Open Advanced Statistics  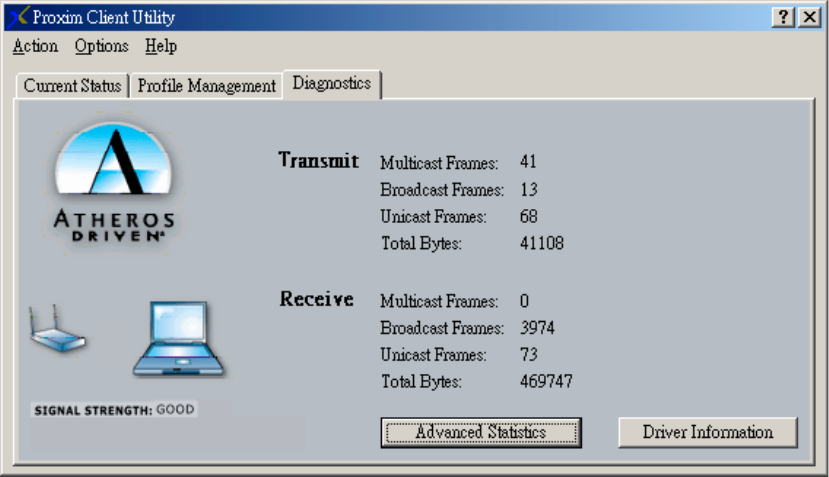[x=481, y=433]
